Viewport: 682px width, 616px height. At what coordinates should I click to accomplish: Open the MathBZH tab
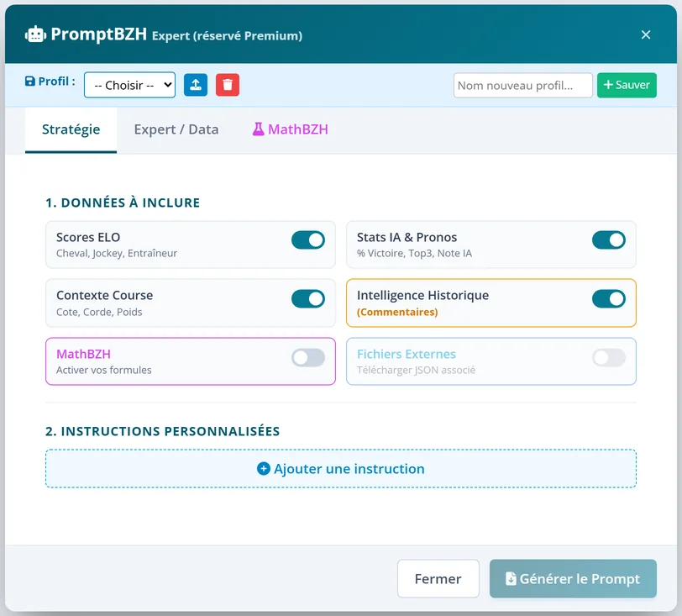click(x=290, y=129)
